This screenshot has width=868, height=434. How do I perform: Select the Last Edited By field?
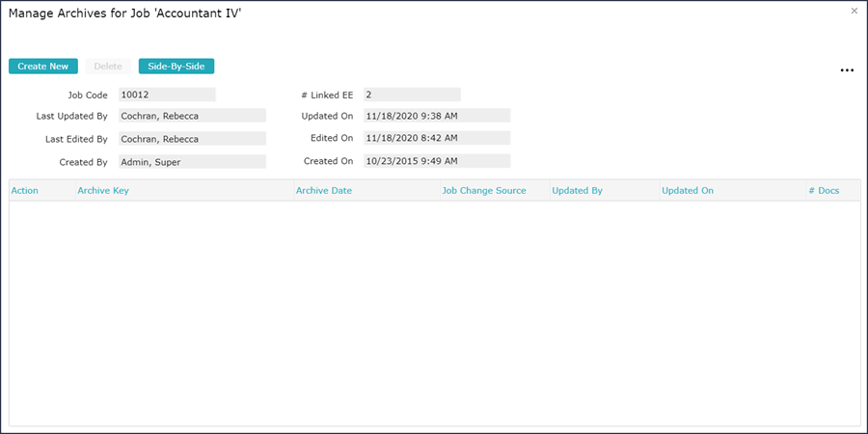[191, 139]
